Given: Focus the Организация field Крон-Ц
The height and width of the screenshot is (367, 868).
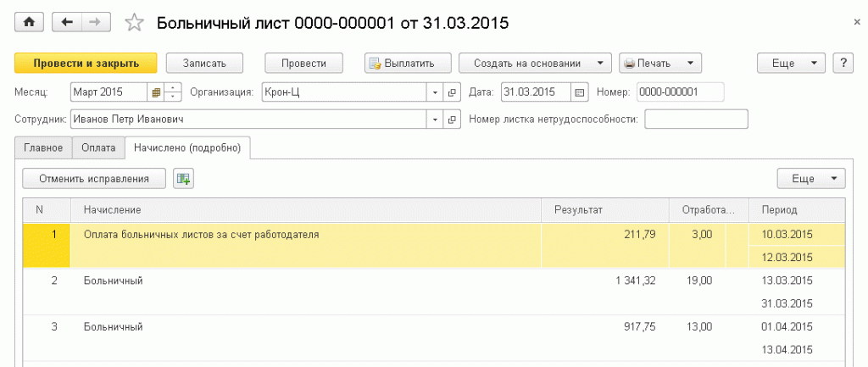Looking at the screenshot, I should tap(344, 92).
